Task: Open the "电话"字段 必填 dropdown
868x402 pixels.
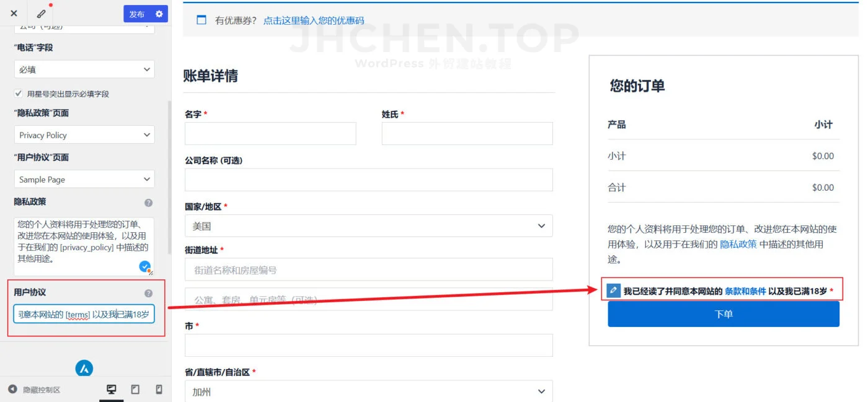Action: (x=84, y=69)
